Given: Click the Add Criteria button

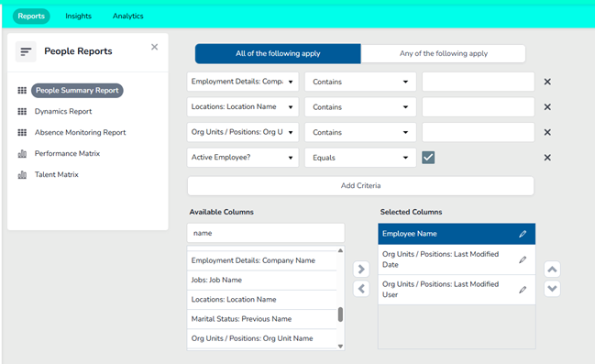Looking at the screenshot, I should tap(360, 185).
